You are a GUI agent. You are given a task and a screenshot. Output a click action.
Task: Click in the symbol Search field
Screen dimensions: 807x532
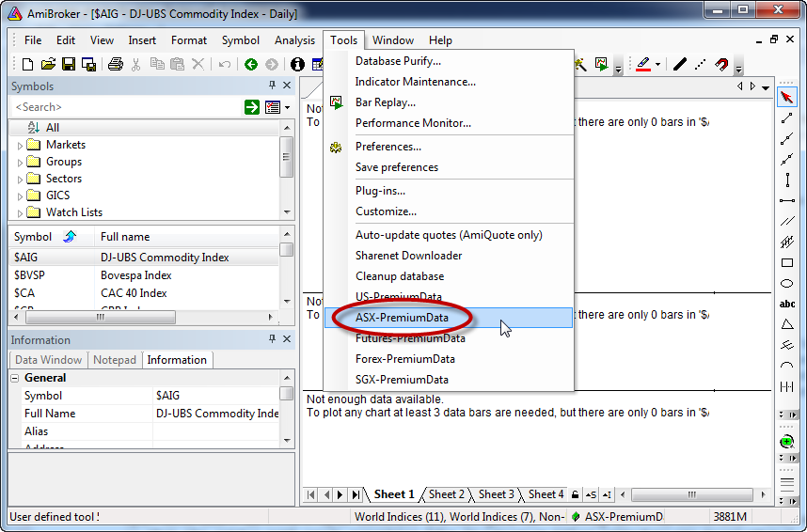tap(126, 107)
